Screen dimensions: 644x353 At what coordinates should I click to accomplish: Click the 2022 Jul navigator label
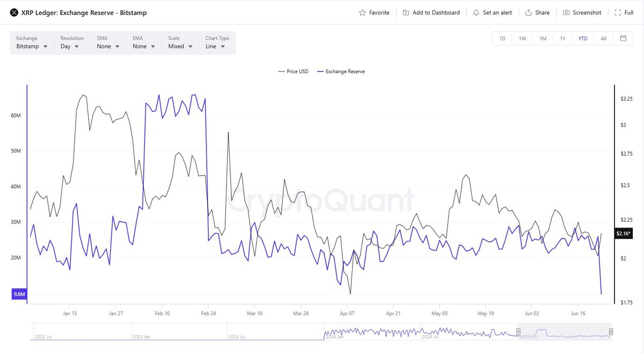(43, 337)
